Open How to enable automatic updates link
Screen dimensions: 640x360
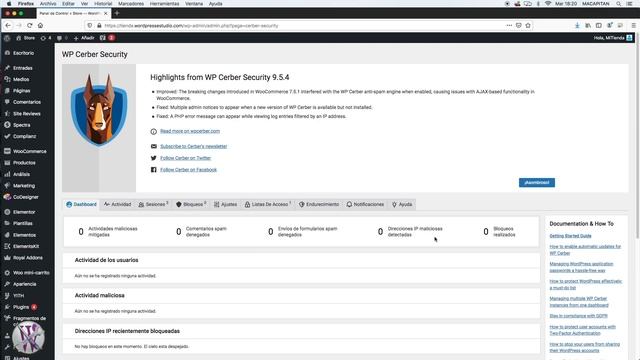click(585, 250)
